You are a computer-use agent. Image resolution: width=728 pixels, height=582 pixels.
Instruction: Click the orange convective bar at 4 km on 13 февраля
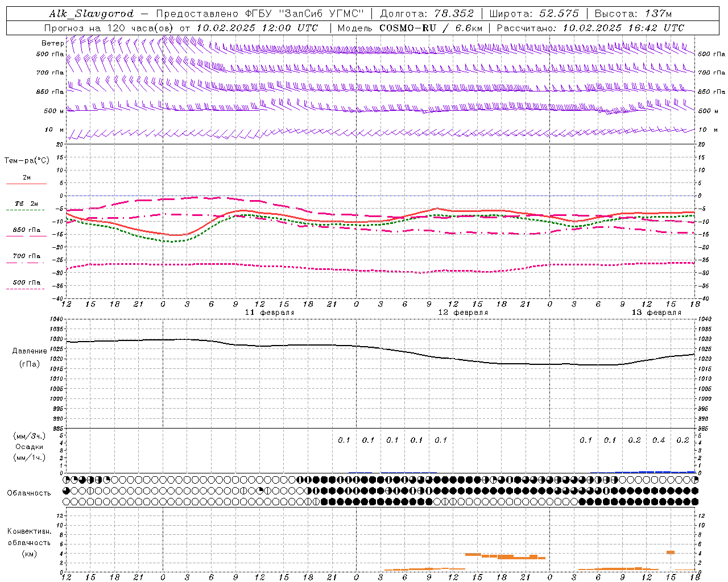pos(671,552)
